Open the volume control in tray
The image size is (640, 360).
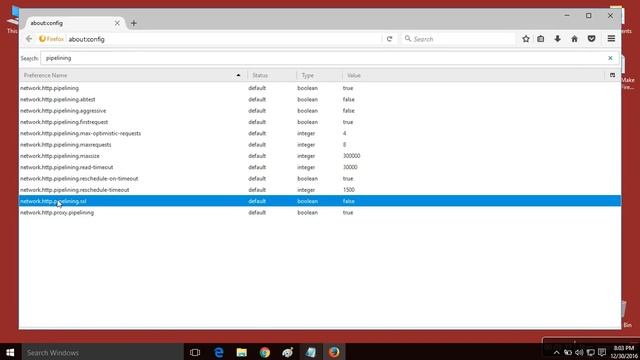[x=579, y=353]
